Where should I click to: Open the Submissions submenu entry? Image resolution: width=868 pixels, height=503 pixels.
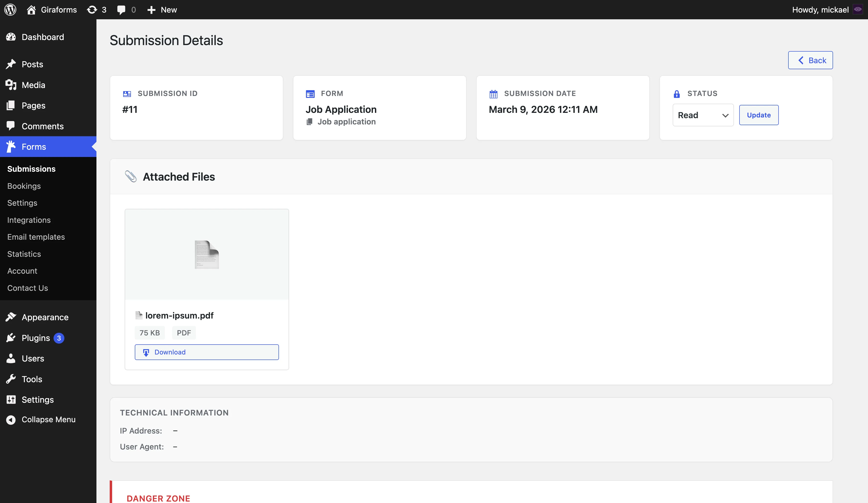[x=31, y=169]
